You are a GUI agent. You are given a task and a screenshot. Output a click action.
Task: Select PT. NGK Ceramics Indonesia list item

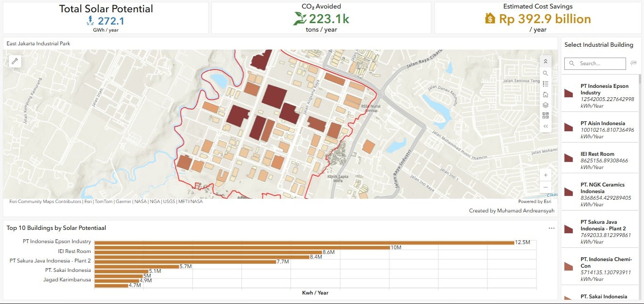coord(599,192)
